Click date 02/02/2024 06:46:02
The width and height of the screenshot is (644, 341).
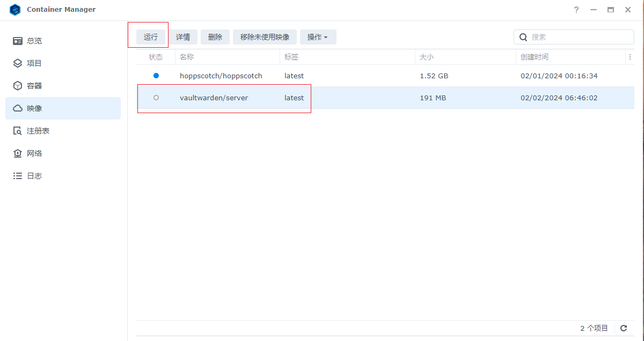(559, 98)
